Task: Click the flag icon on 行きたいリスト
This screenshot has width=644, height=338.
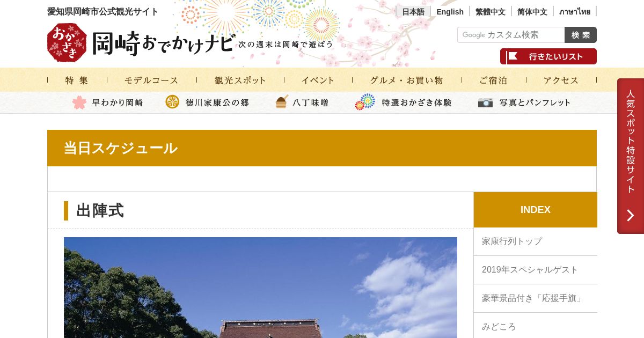Action: click(x=513, y=56)
